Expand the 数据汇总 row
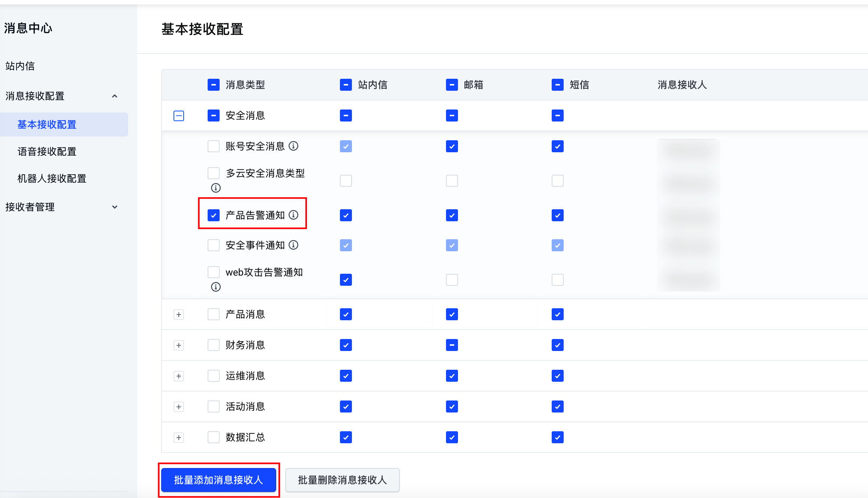Screen dimensions: 868x498 pos(179,438)
